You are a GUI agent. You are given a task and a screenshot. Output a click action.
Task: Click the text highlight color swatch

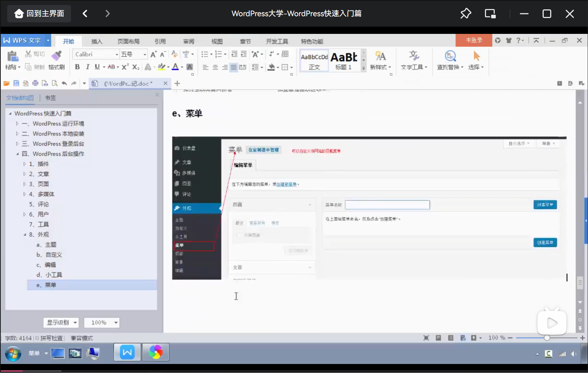(161, 67)
